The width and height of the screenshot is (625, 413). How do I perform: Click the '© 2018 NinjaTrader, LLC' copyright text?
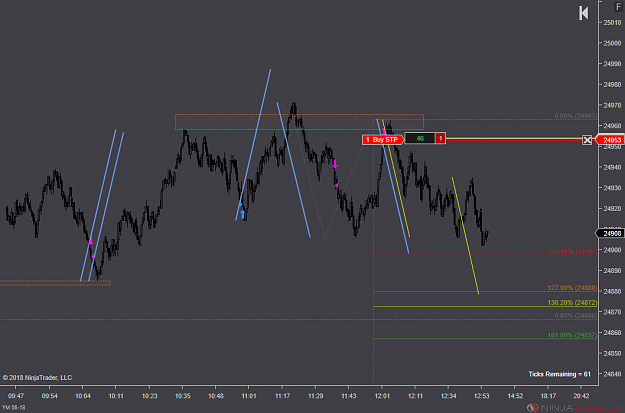37,378
